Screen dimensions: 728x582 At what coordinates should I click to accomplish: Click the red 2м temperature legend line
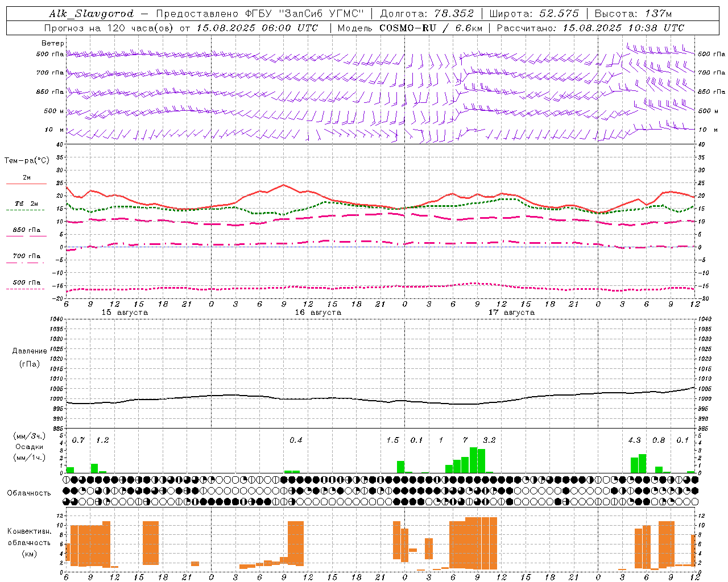click(26, 184)
